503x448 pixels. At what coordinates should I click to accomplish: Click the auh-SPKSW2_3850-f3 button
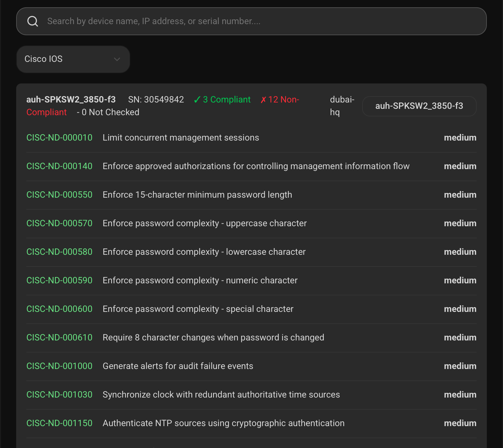tap(419, 106)
